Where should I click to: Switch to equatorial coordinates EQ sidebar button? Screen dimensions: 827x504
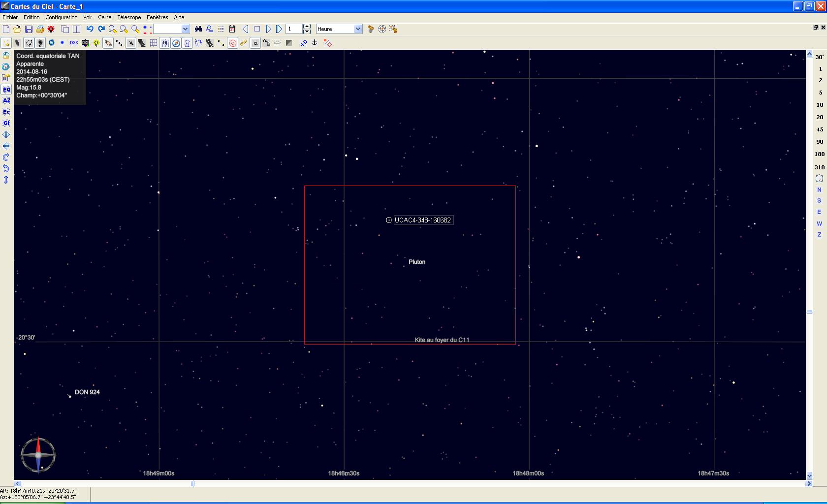coord(6,90)
